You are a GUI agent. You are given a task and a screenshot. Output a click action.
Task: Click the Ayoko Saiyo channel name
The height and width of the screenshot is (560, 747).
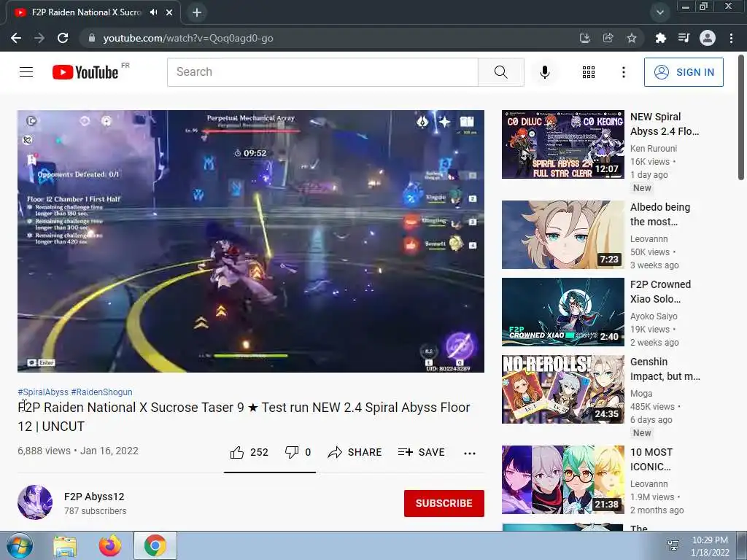point(654,316)
